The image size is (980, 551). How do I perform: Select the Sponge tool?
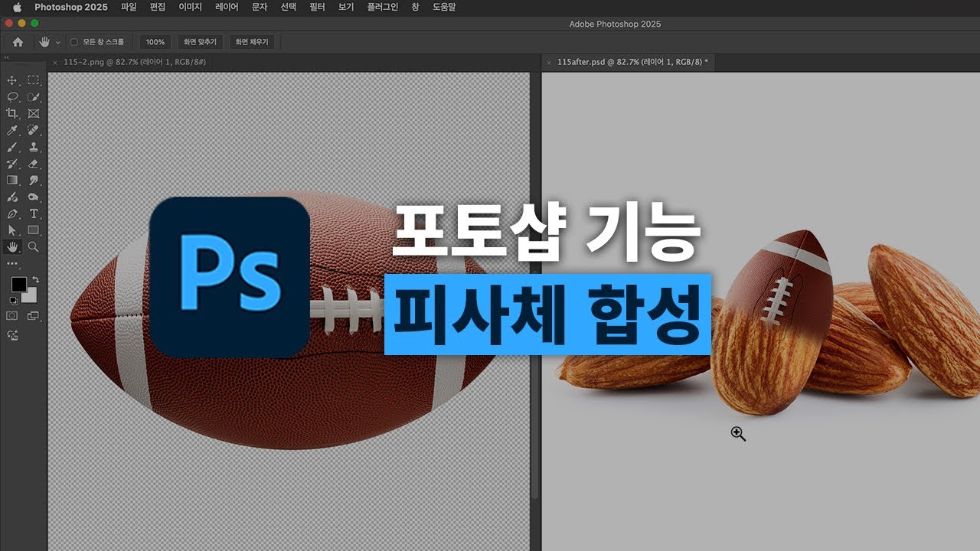(34, 197)
